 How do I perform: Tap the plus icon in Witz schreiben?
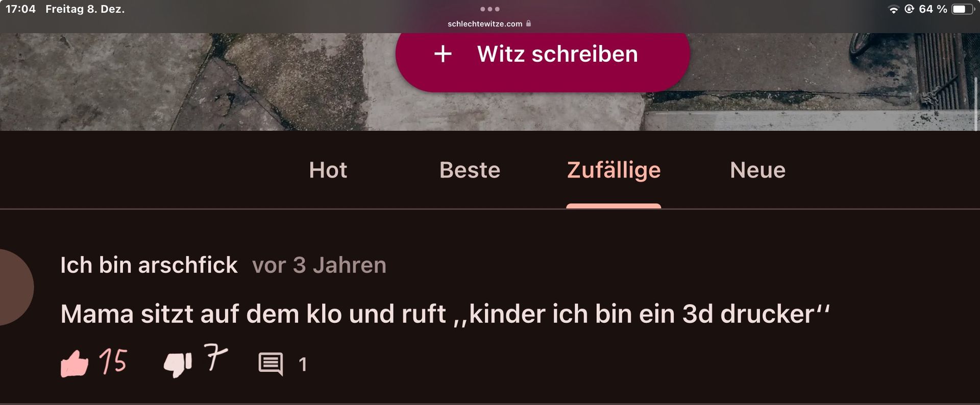[x=443, y=54]
